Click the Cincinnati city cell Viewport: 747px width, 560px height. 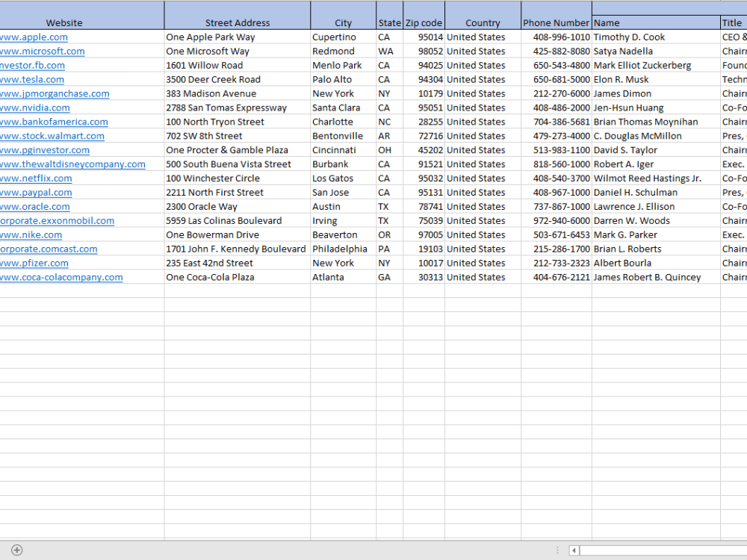343,151
